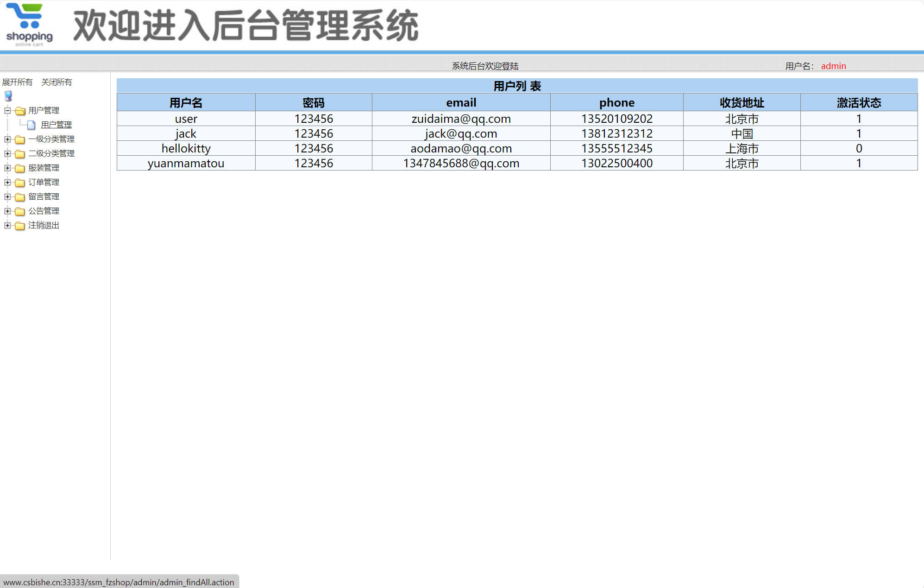The width and height of the screenshot is (924, 588).
Task: Select the hellokitty row in the table
Action: (x=186, y=148)
